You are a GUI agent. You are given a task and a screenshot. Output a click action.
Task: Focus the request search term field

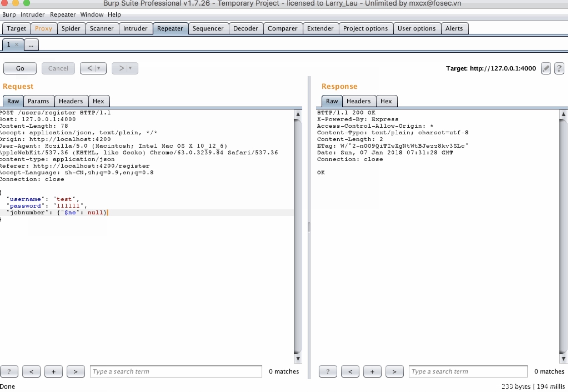[176, 371]
